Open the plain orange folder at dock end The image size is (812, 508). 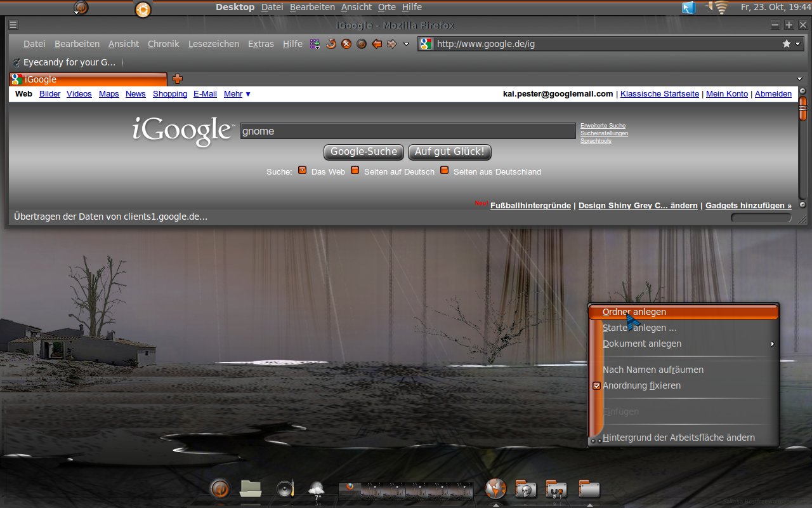[x=589, y=489]
